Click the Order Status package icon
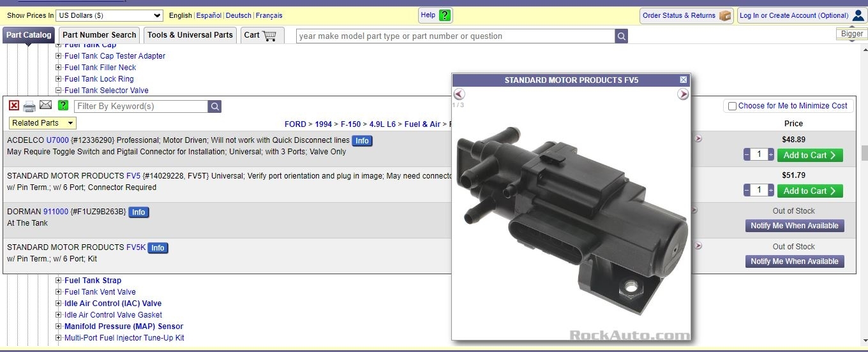Screen dimensions: 868x352 [725, 15]
